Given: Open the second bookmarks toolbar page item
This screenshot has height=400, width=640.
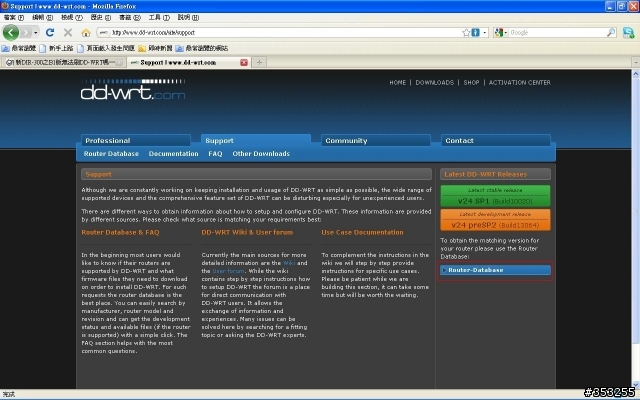Looking at the screenshot, I should point(56,48).
